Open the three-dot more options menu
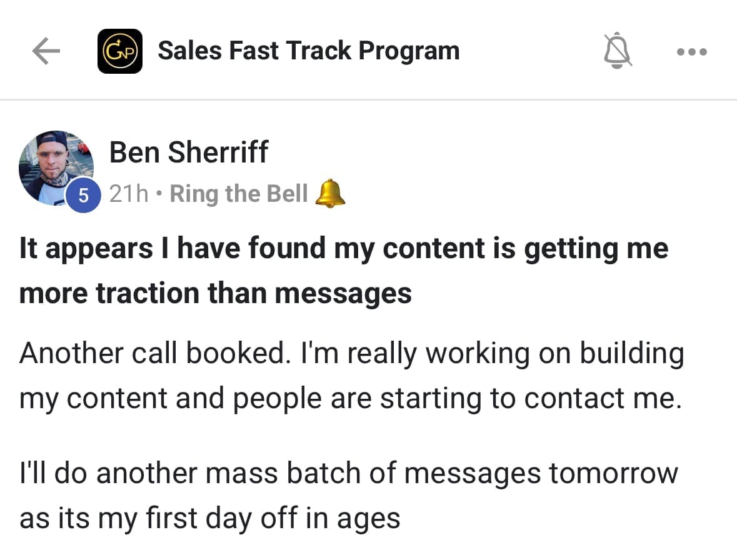The image size is (737, 560). [692, 52]
